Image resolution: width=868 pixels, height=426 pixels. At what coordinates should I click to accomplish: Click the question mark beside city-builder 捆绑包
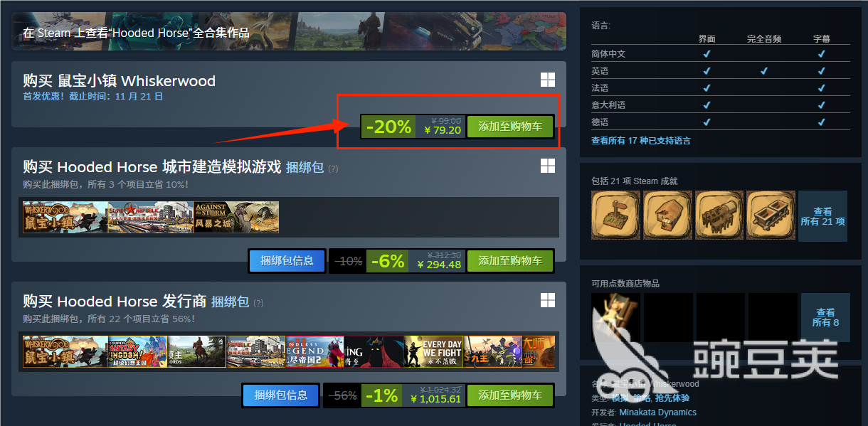click(333, 169)
